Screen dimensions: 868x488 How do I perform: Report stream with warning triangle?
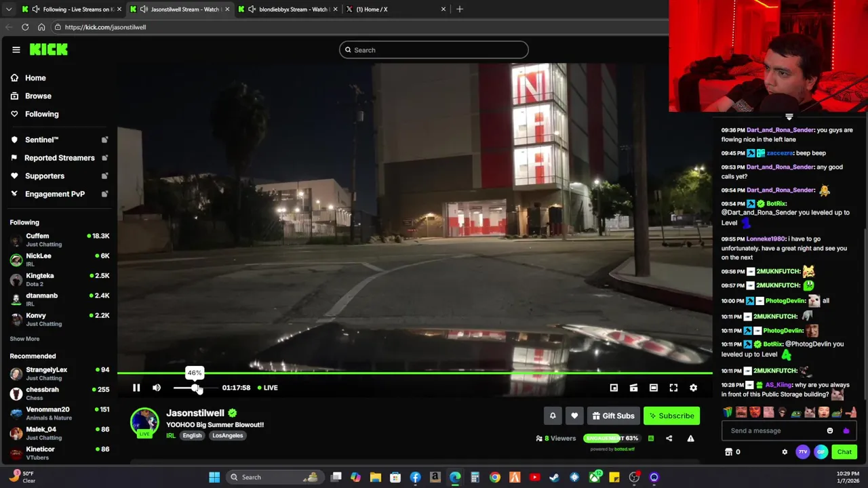pos(690,439)
